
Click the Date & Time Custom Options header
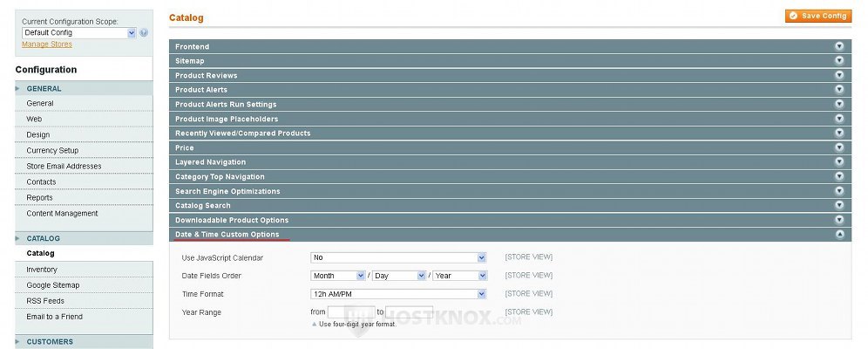(x=510, y=235)
